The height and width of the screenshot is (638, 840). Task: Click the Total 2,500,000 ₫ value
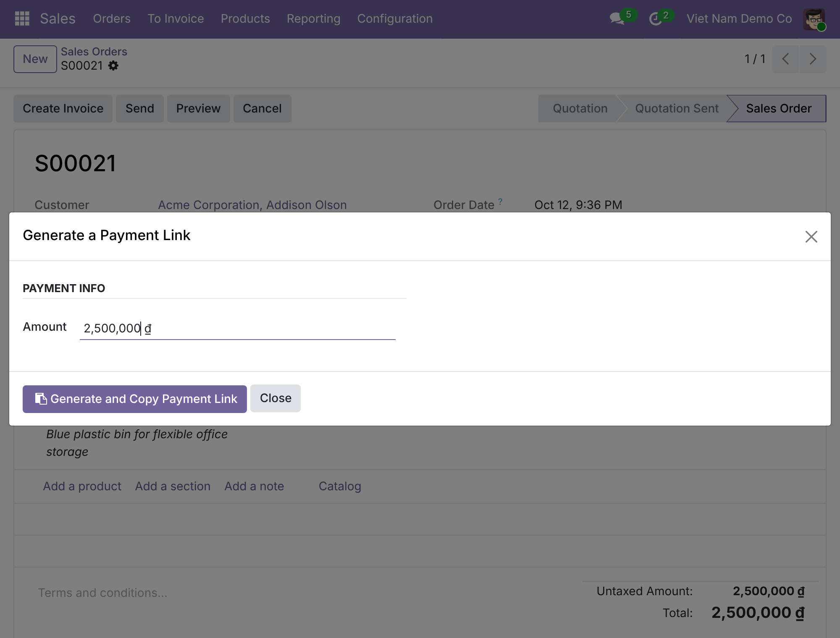click(758, 613)
